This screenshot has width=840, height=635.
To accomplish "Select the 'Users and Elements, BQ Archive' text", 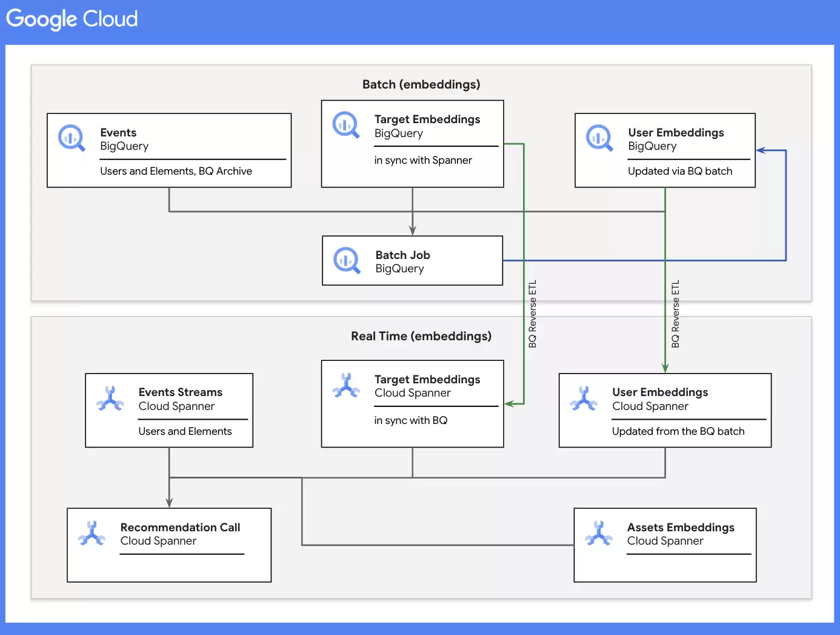I will click(x=176, y=171).
